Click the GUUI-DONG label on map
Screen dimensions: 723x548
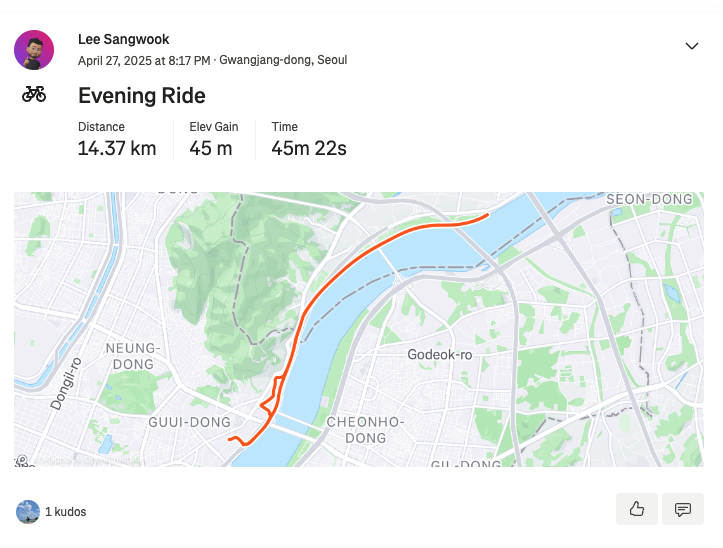point(189,422)
